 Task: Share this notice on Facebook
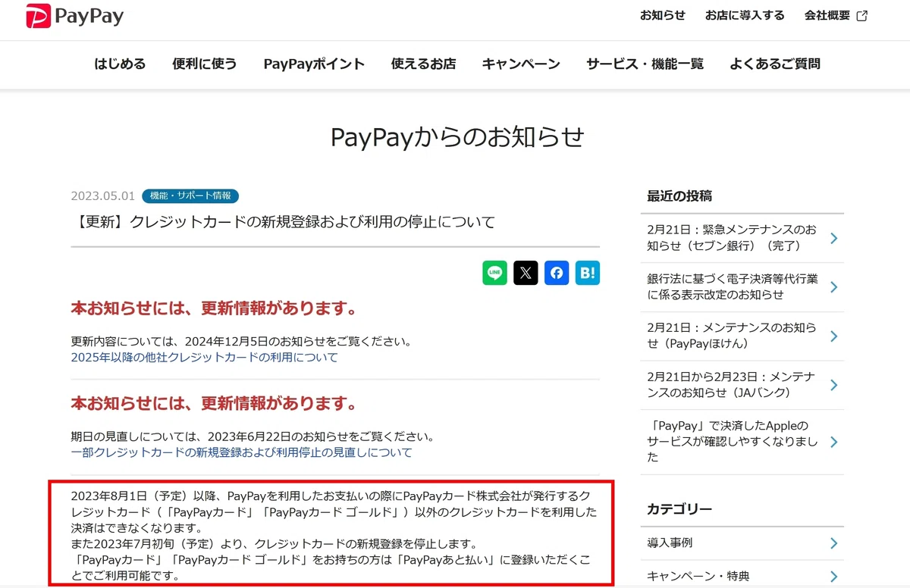point(557,273)
